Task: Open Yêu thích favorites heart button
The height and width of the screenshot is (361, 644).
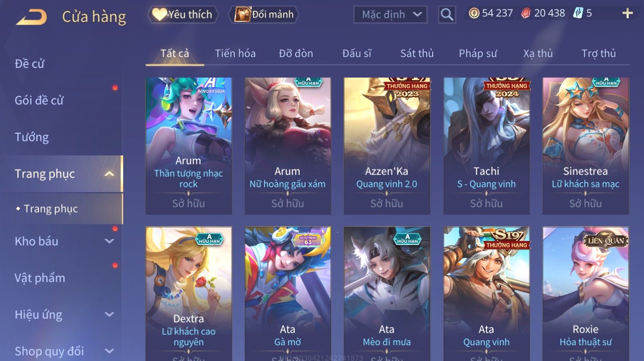Action: coord(183,15)
